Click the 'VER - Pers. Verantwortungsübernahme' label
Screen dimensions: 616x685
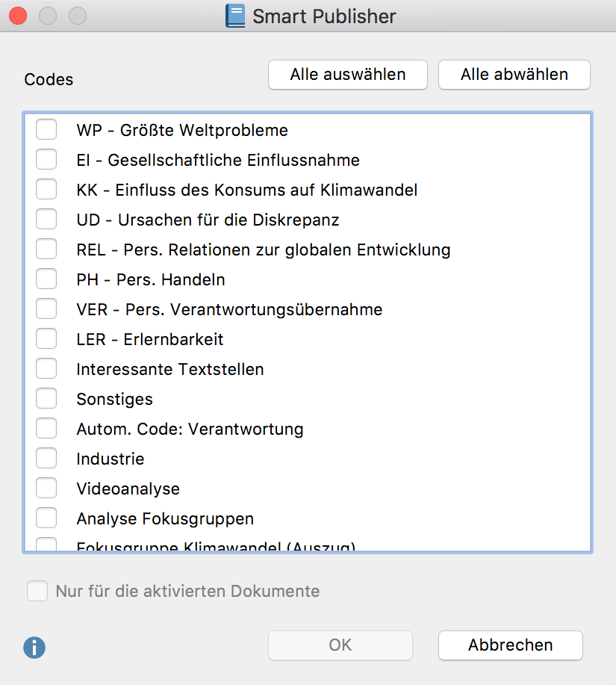pyautogui.click(x=229, y=310)
